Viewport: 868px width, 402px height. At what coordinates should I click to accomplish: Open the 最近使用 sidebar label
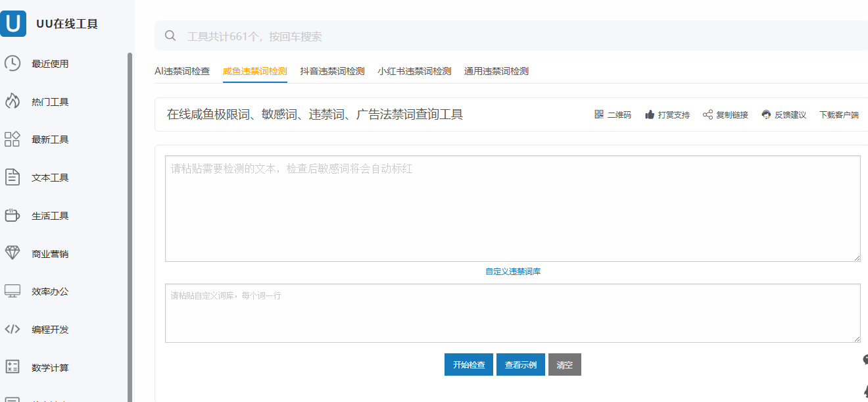[50, 64]
